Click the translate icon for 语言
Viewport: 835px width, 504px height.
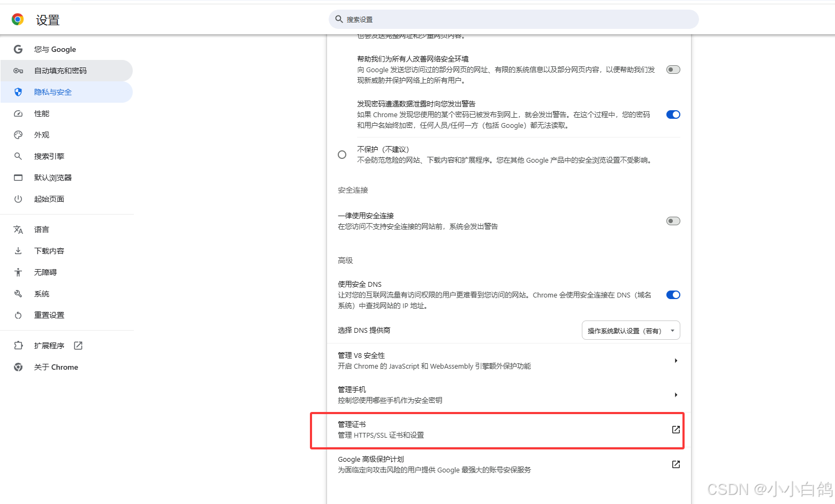coord(18,230)
